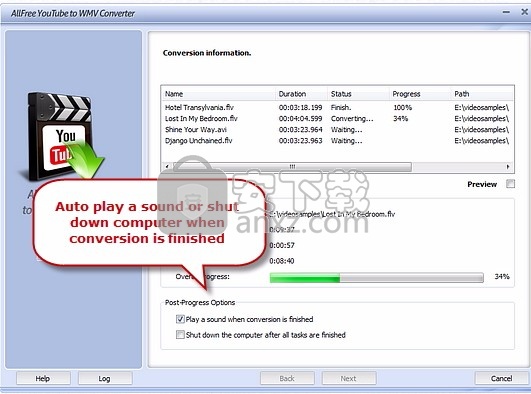
Task: Close the AllFree YouTube to WMV Converter window
Action: coord(524,12)
